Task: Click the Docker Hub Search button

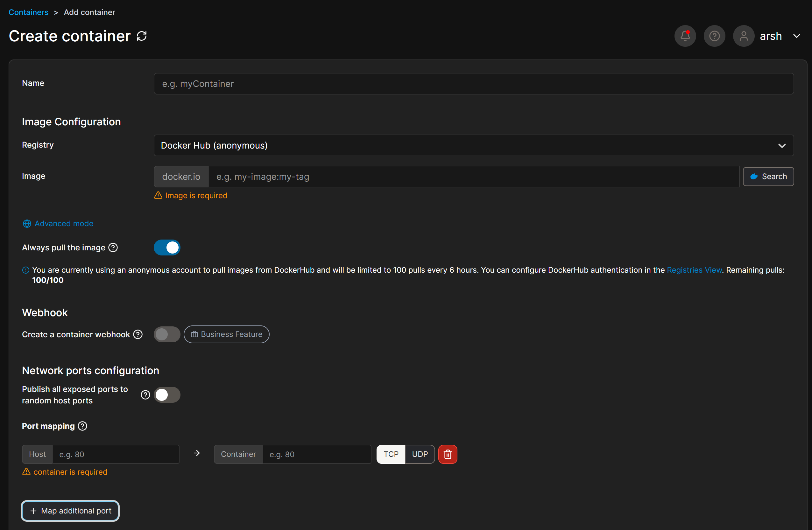Action: (x=768, y=177)
